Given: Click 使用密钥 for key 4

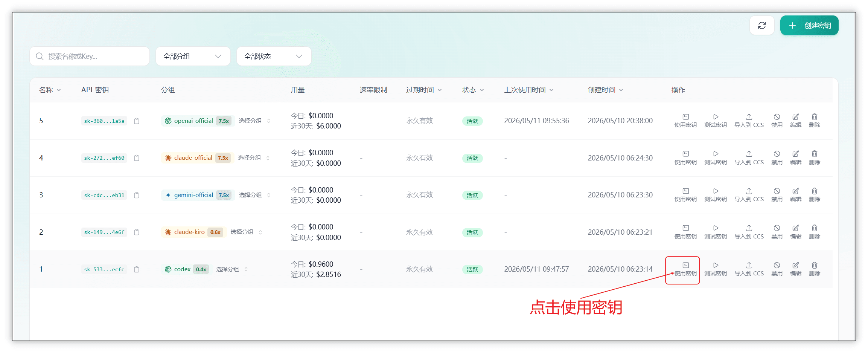Looking at the screenshot, I should (x=685, y=158).
